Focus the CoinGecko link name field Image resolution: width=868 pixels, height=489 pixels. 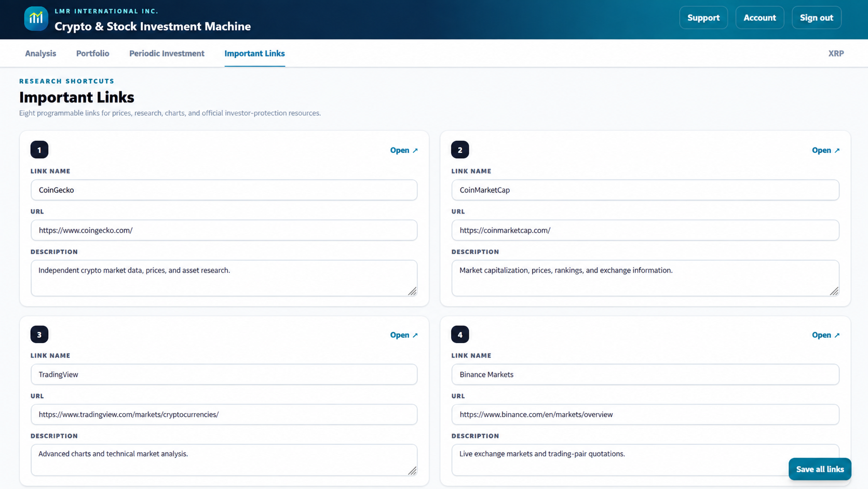click(x=224, y=190)
